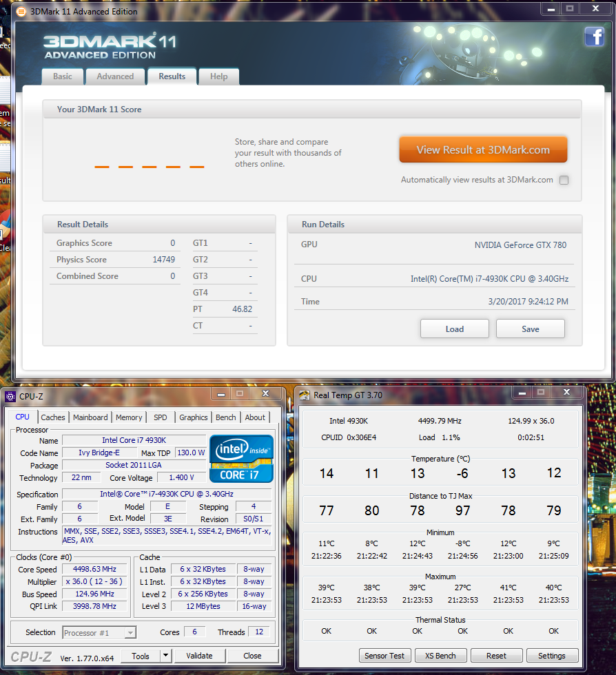Click the Intel Core i7 logo badge
This screenshot has width=616, height=675.
click(x=241, y=459)
